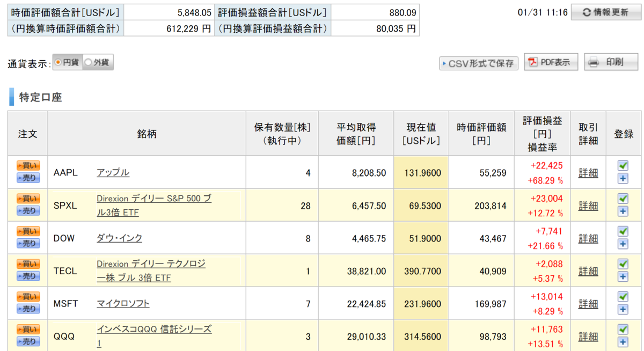The width and height of the screenshot is (644, 351).
Task: Click the plus register icon for DOW
Action: 623,244
